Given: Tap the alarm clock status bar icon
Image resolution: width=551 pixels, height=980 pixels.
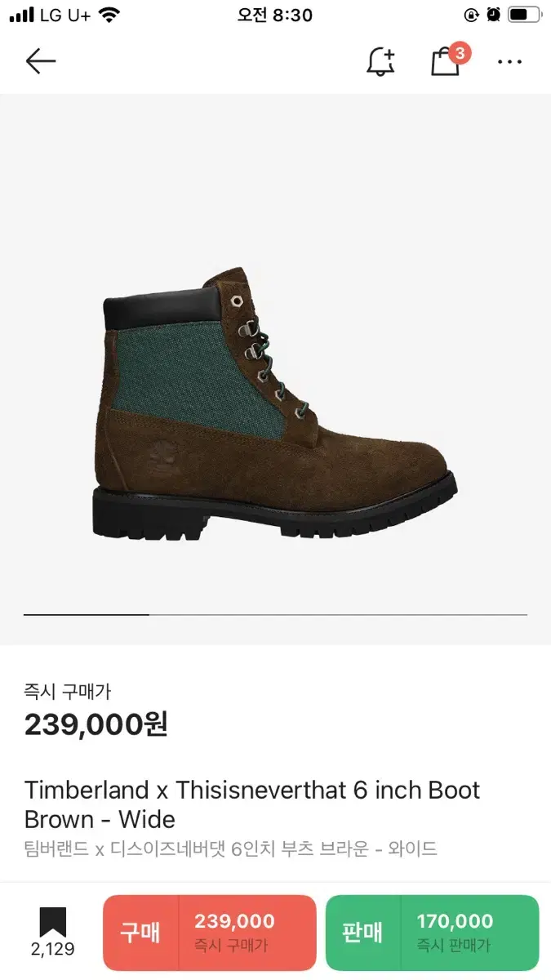Looking at the screenshot, I should click(493, 15).
